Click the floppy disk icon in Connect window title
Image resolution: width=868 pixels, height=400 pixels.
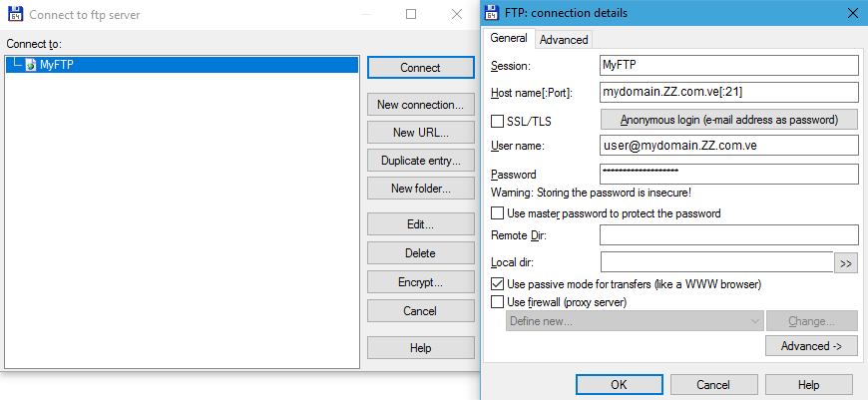pyautogui.click(x=15, y=14)
